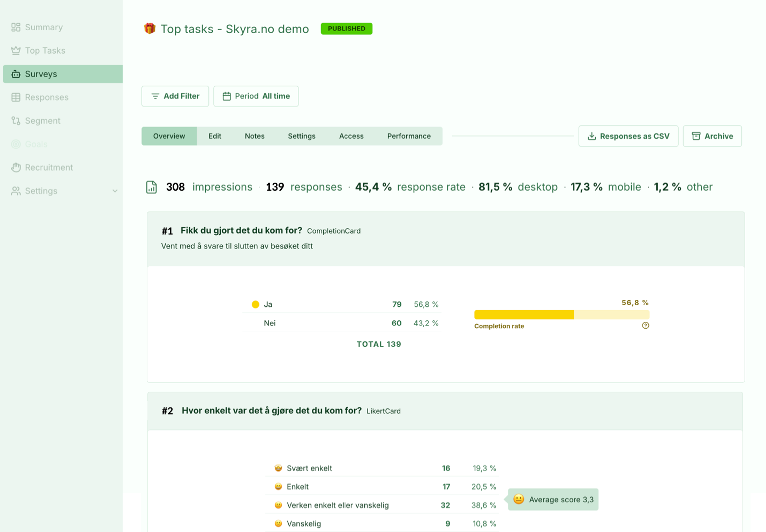The width and height of the screenshot is (766, 532).
Task: Open the Access tab
Action: [351, 136]
